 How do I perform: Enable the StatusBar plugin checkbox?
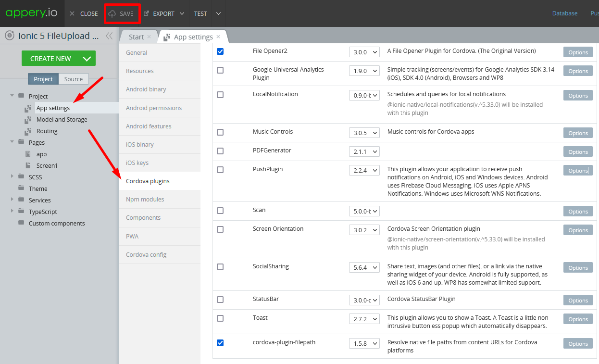pos(220,300)
